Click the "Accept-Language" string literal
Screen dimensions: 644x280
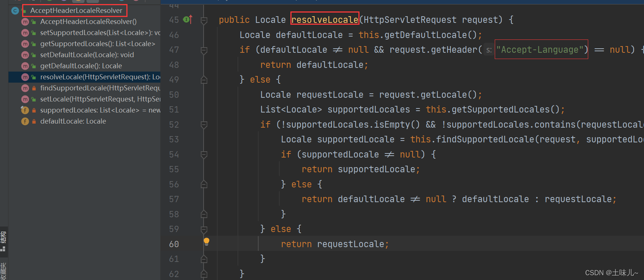(540, 49)
